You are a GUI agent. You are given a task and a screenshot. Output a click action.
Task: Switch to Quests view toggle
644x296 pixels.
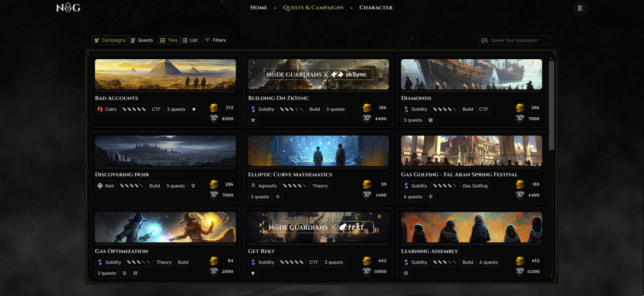(x=141, y=40)
